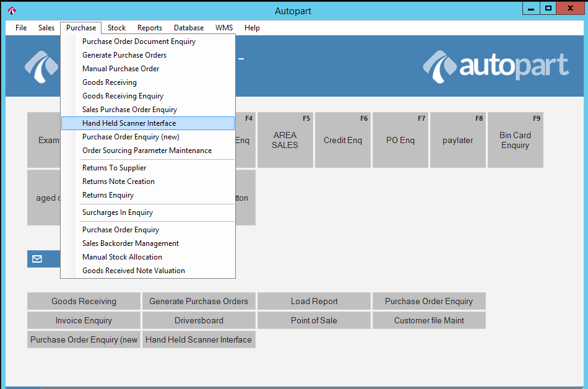Choose Purchase Order Enquiry (new) menu entry
Image resolution: width=588 pixels, height=389 pixels.
(x=148, y=137)
